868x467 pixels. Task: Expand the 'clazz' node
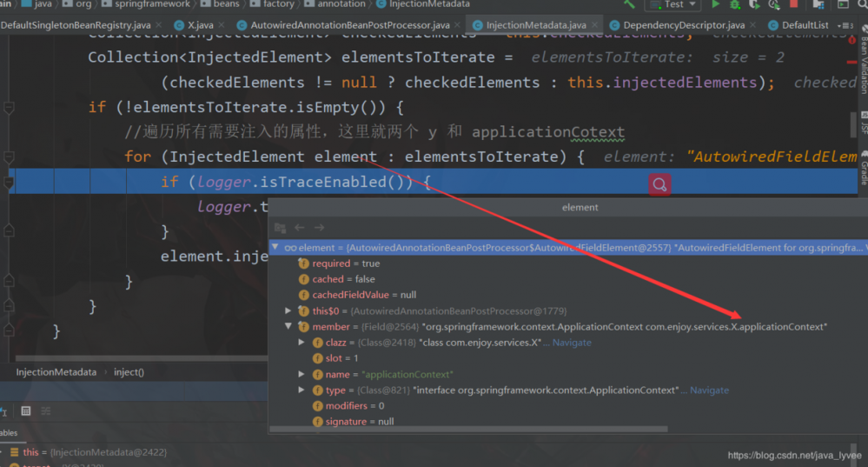[x=301, y=343]
